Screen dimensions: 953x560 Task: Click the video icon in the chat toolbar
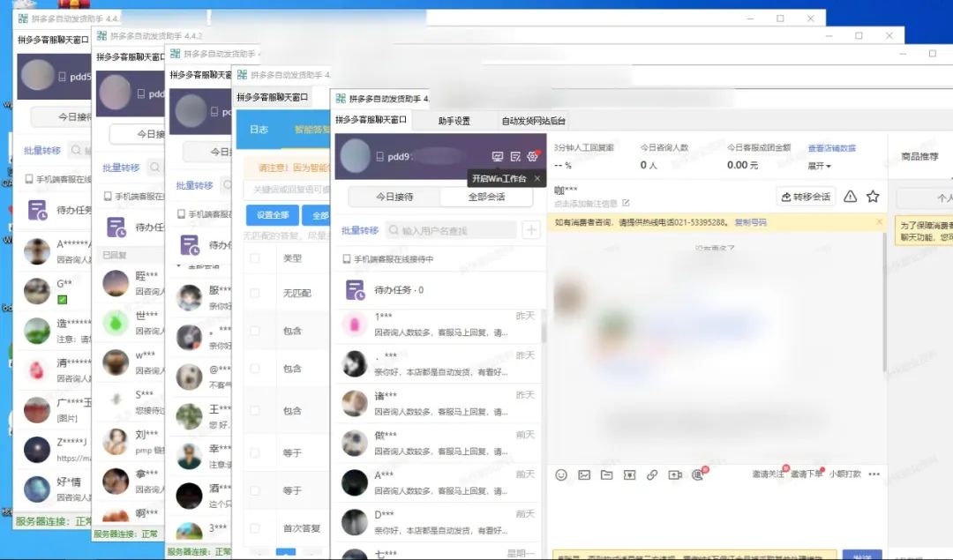pos(675,474)
